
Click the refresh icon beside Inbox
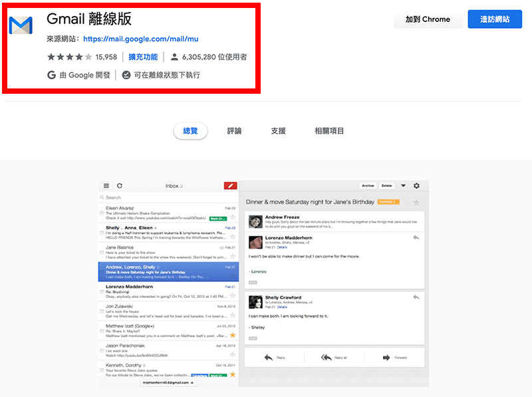click(x=120, y=186)
